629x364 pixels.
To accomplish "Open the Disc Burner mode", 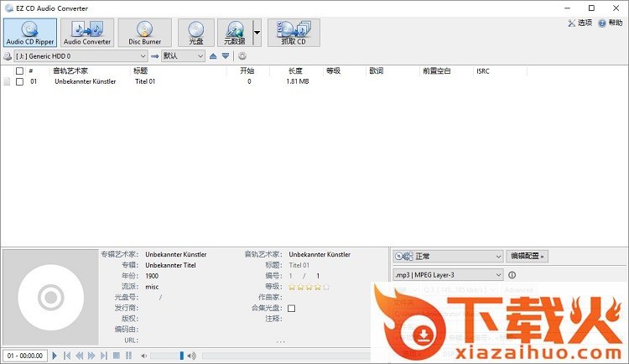I will [x=144, y=33].
